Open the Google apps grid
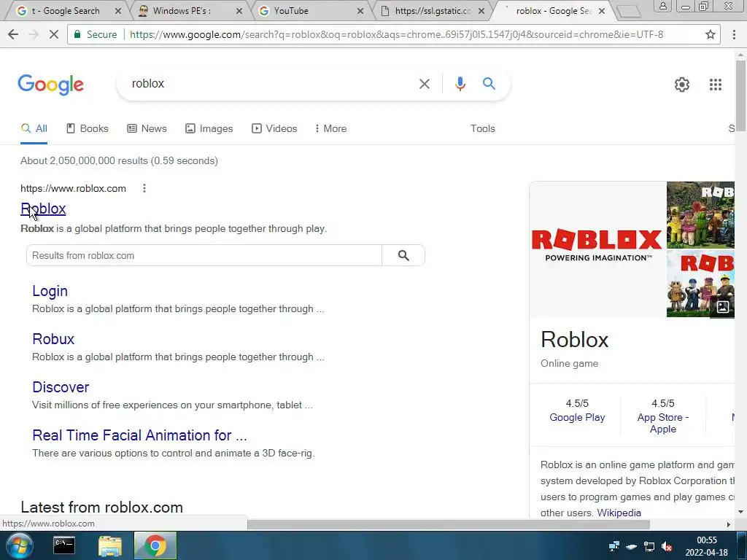Screen dimensions: 747x560 716,85
